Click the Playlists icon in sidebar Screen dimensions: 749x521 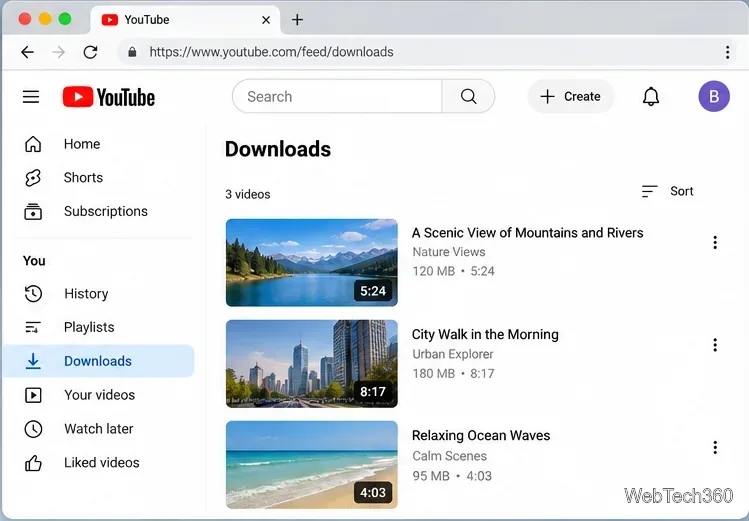tap(33, 327)
